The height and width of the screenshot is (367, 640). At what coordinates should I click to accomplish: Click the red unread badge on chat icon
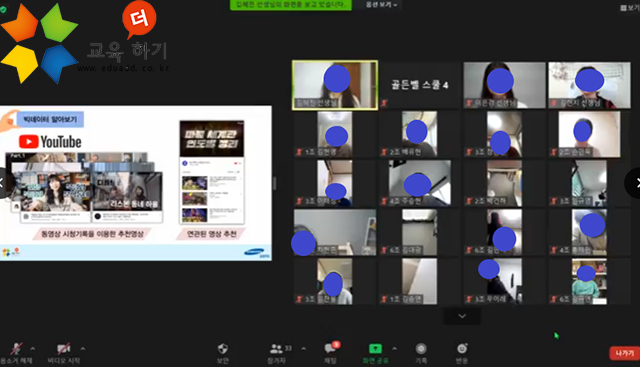click(336, 345)
